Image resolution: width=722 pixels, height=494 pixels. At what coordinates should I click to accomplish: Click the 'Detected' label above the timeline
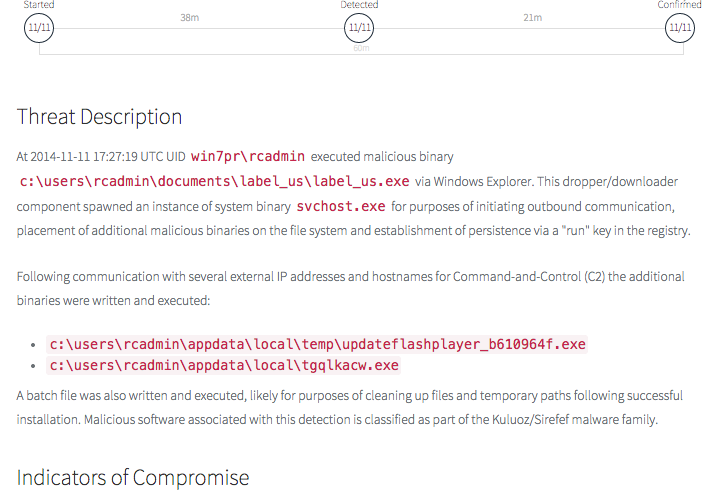tap(359, 5)
